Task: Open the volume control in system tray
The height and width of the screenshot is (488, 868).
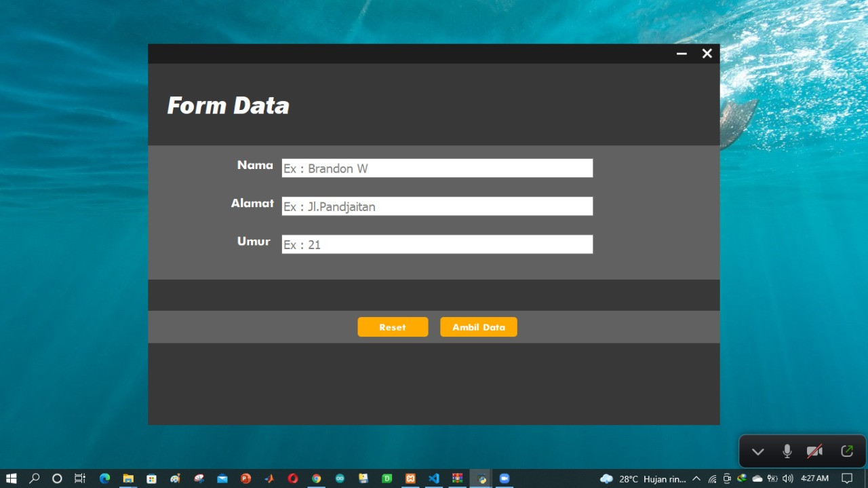Action: click(x=787, y=478)
